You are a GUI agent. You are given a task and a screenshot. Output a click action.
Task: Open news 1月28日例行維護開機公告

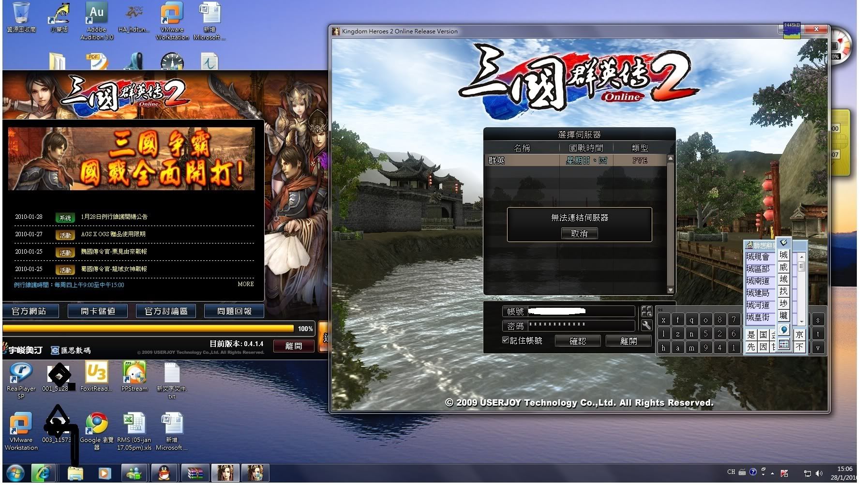[114, 217]
